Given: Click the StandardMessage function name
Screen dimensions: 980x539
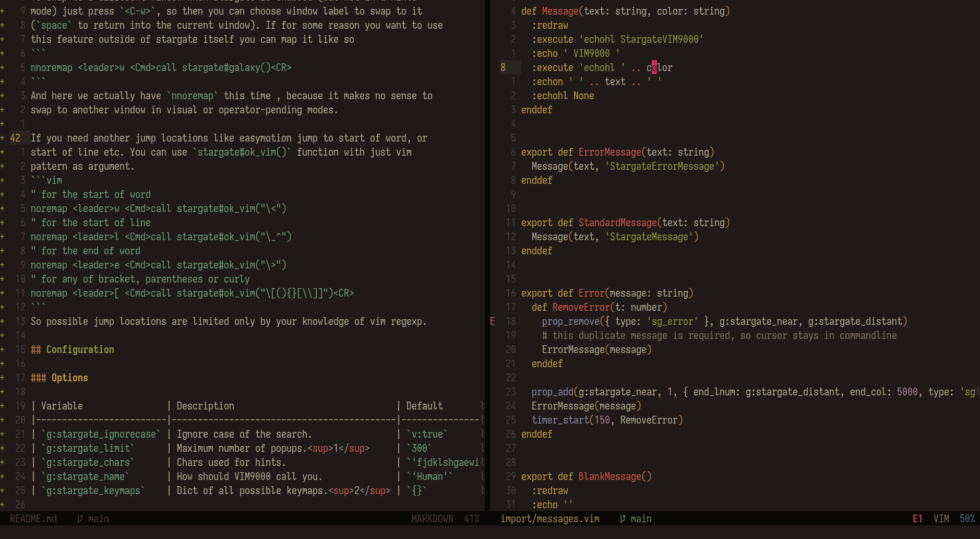Looking at the screenshot, I should [618, 222].
